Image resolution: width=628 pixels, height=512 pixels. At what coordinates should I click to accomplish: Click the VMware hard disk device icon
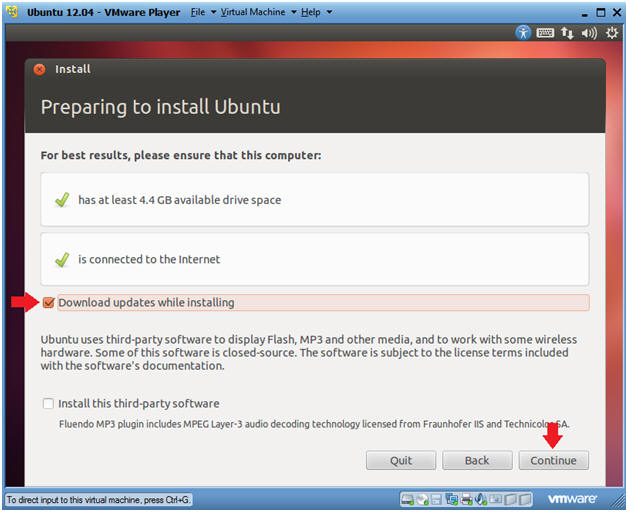407,499
